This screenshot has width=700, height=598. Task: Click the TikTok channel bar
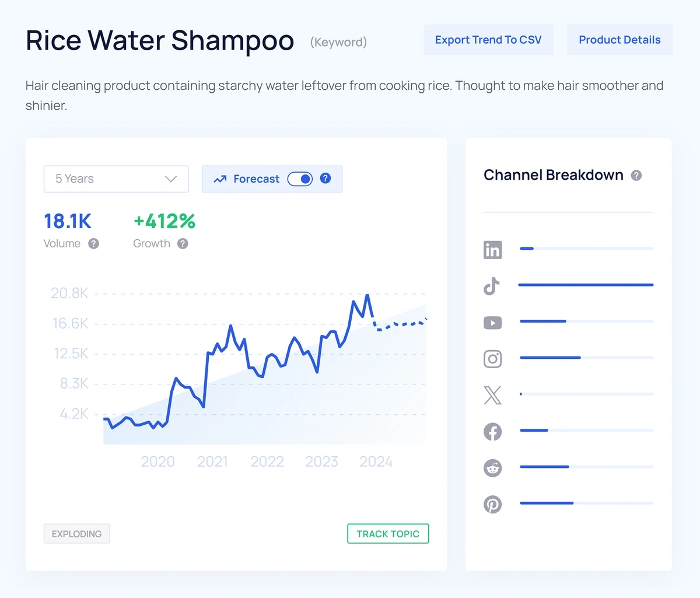coord(586,285)
